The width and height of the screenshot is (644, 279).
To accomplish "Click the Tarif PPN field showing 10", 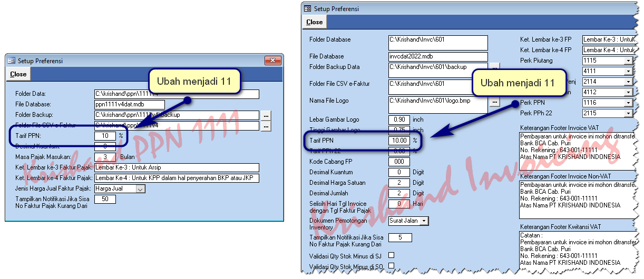I will 105,136.
